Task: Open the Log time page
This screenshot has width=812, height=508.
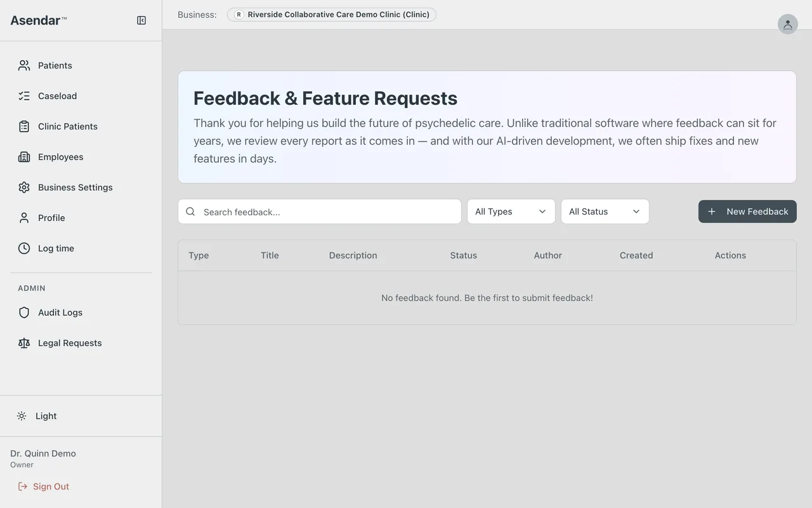Action: point(81,248)
